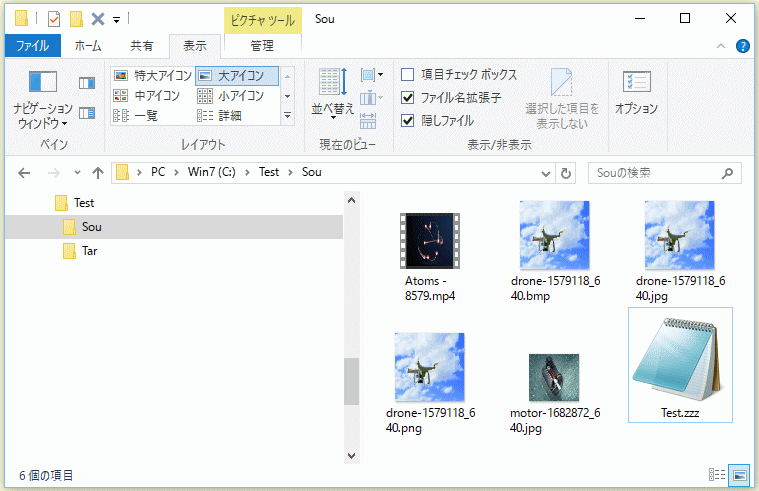Image resolution: width=759 pixels, height=491 pixels.
Task: Open recent locations dropdown arrow
Action: [x=77, y=172]
